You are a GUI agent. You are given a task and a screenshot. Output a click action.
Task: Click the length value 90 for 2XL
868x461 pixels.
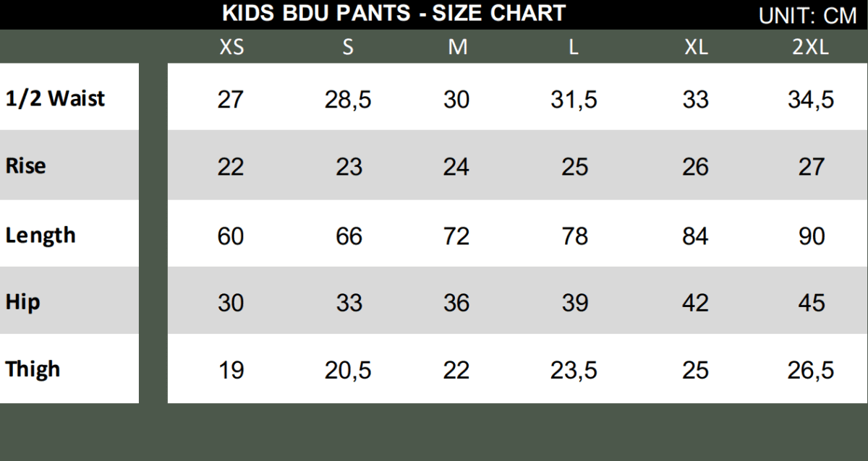click(811, 236)
